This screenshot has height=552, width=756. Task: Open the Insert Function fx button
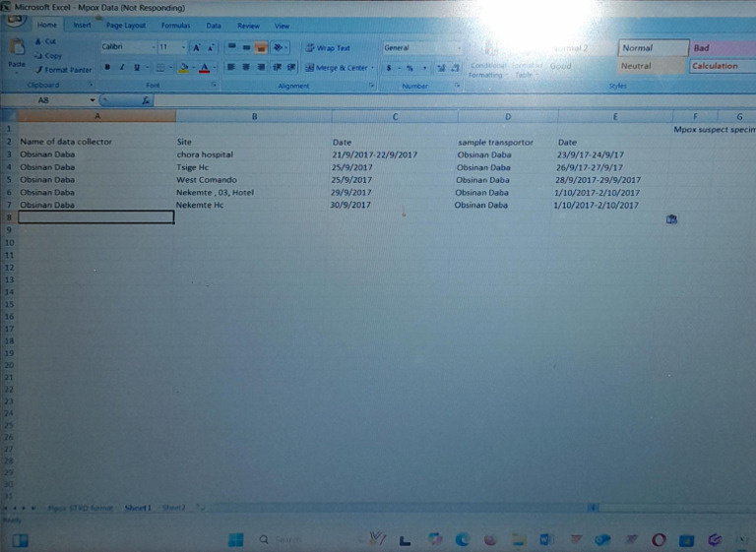pos(145,100)
